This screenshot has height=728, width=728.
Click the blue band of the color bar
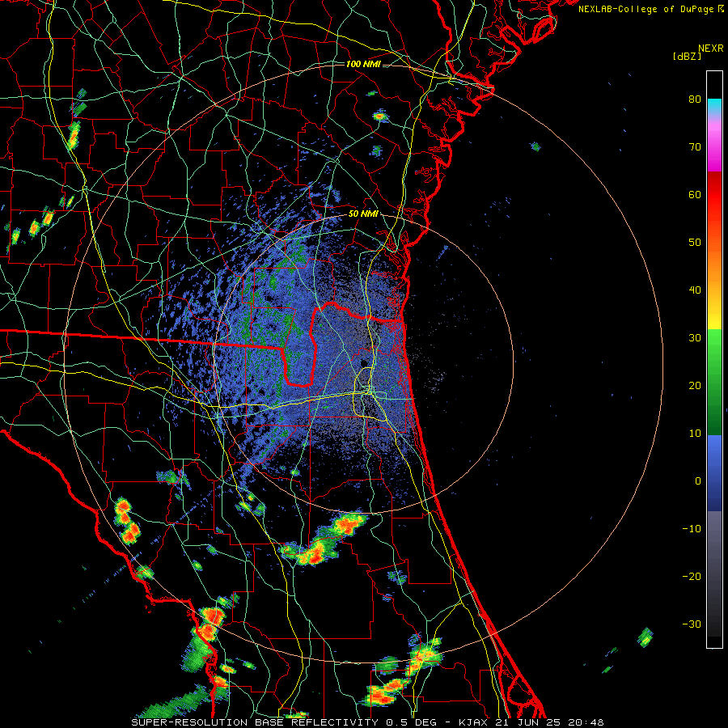(x=714, y=473)
